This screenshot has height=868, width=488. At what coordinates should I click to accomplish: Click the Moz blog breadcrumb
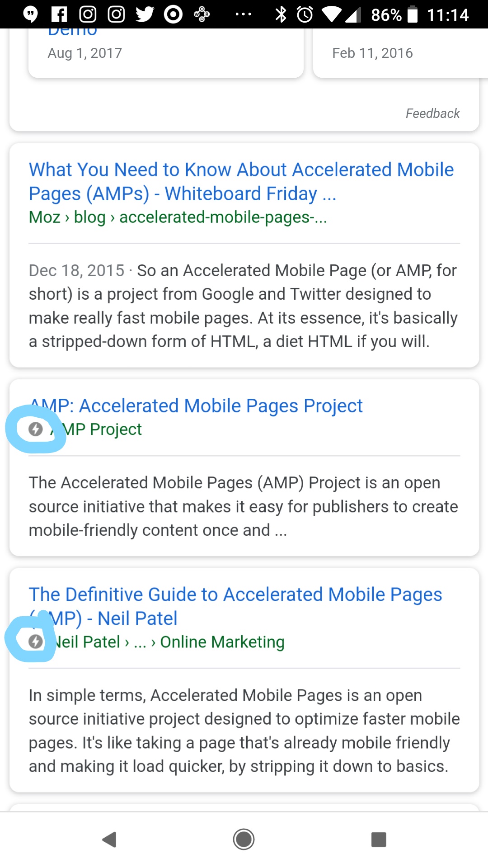tap(90, 217)
